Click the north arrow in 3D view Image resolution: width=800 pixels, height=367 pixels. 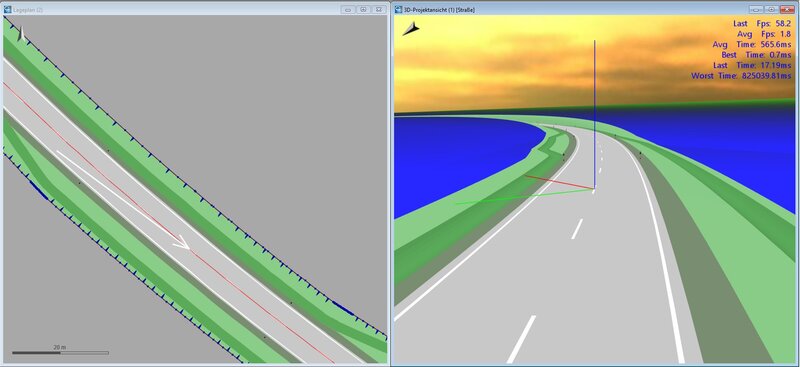pos(411,29)
